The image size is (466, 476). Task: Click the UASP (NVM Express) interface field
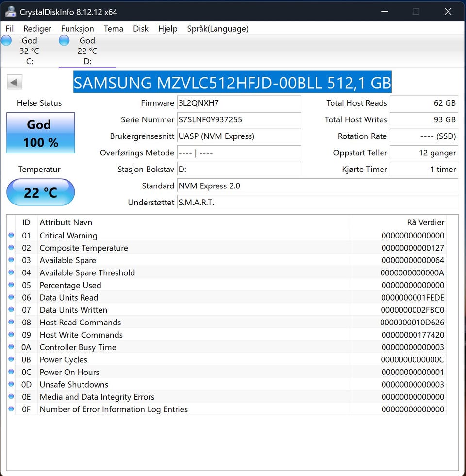click(x=239, y=136)
